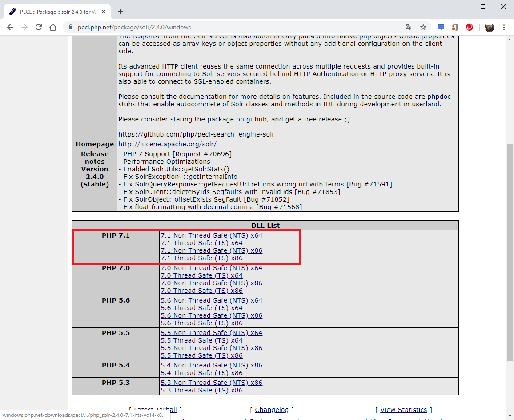
Task: Click the forward navigation arrow
Action: point(24,27)
